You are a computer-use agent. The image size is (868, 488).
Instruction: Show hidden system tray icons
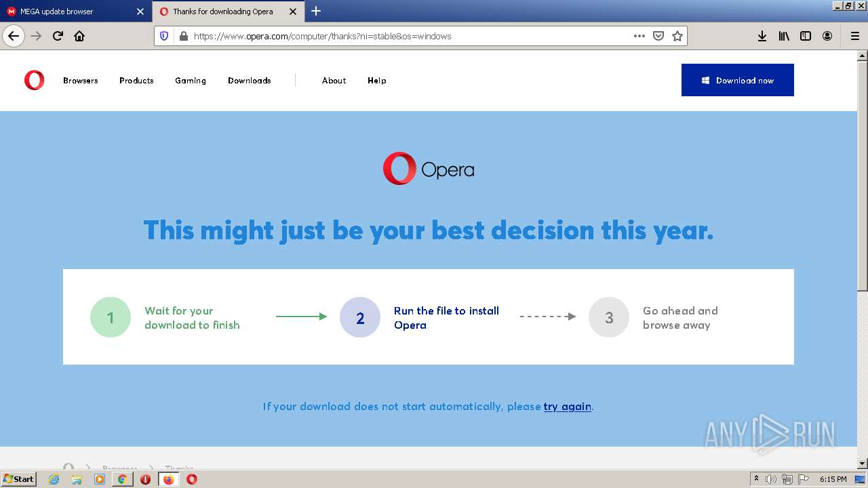pos(756,479)
